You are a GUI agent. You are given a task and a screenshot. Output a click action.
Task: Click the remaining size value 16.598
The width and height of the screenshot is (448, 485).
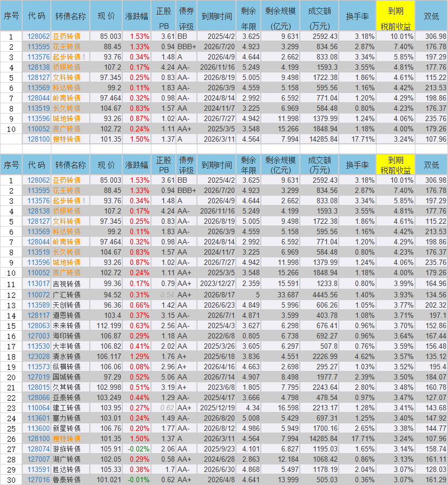pos(288,408)
